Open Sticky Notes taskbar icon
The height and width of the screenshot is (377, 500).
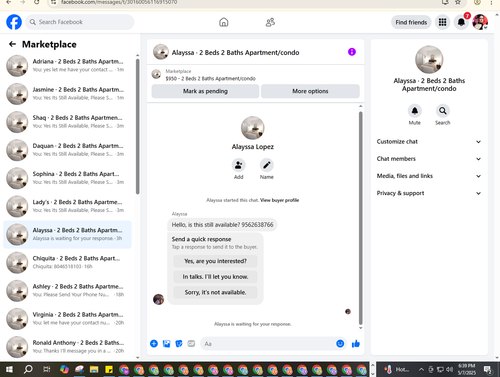pyautogui.click(x=109, y=369)
